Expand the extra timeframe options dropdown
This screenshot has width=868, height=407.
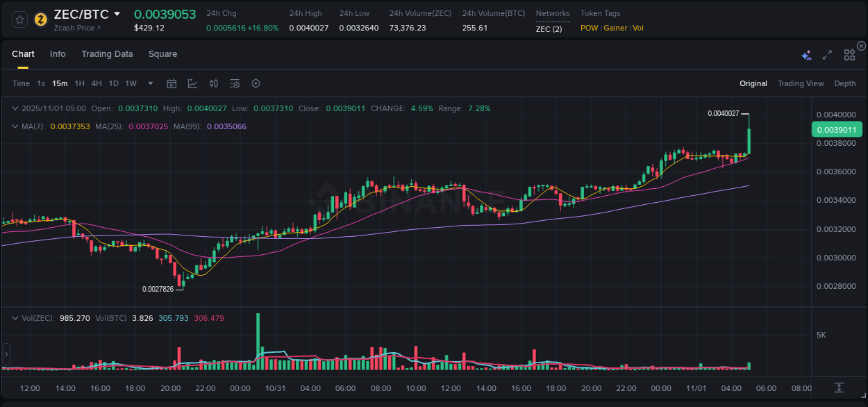(x=149, y=83)
